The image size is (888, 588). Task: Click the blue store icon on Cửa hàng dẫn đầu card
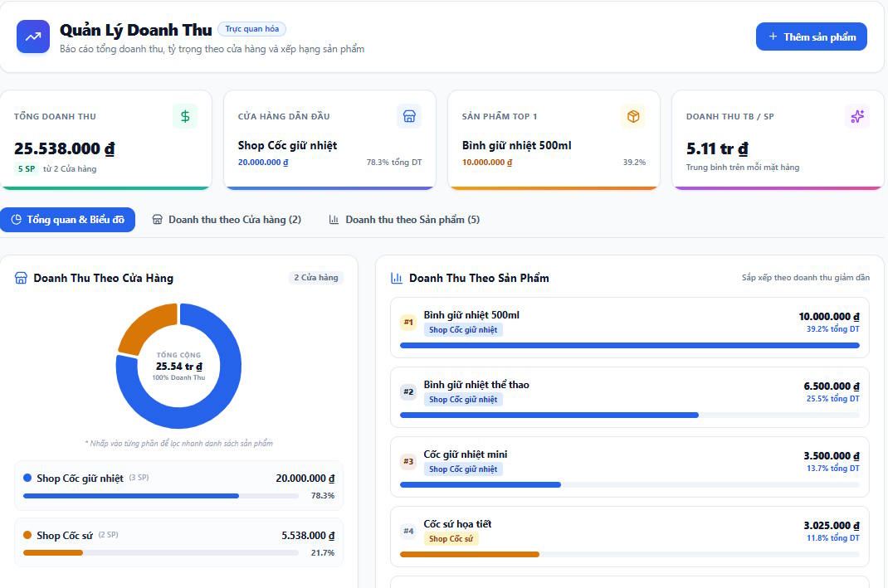click(409, 117)
